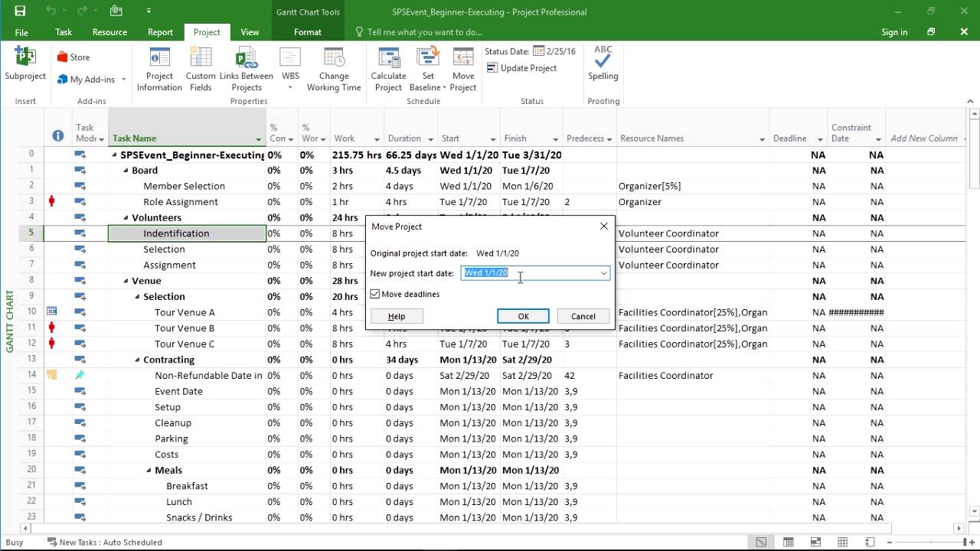Open the New project start date dropdown
Image resolution: width=980 pixels, height=551 pixels.
[603, 273]
